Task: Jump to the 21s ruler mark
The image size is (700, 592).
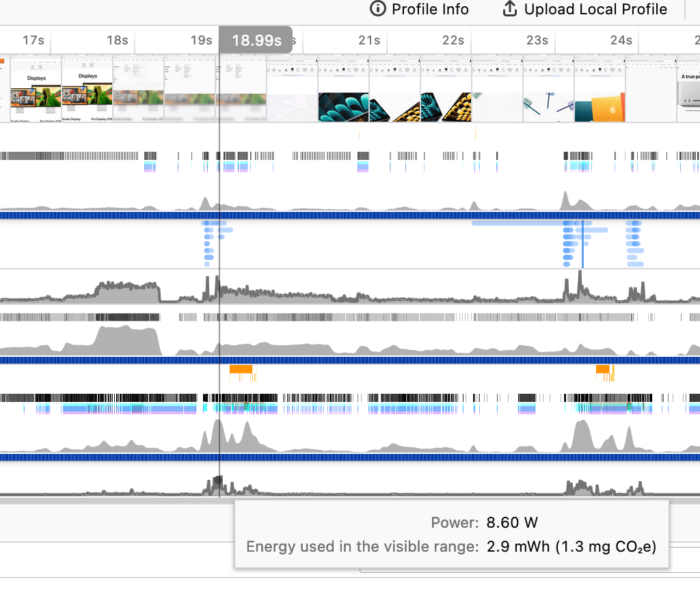Action: [x=369, y=40]
